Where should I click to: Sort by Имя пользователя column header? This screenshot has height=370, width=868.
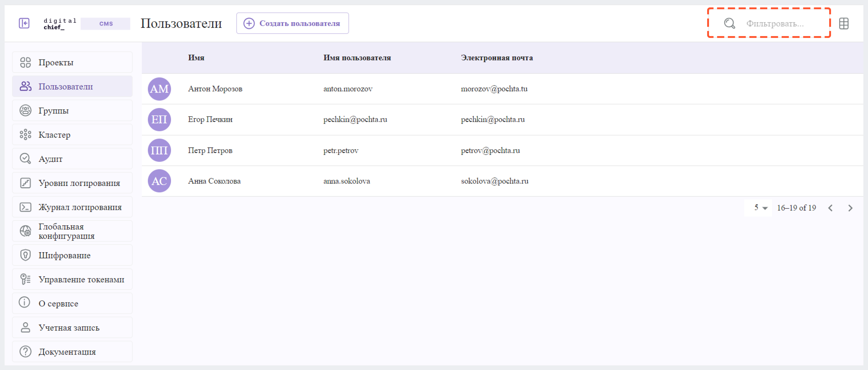pos(357,58)
